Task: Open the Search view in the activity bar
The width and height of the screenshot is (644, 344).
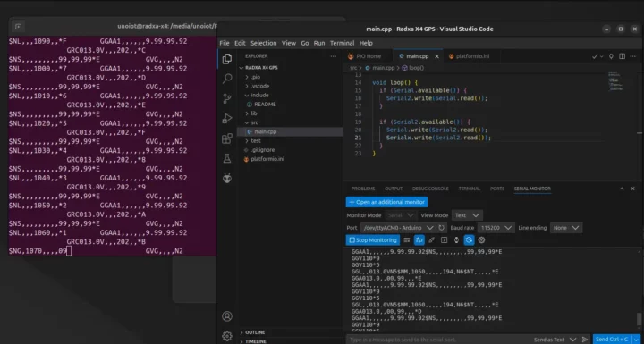Action: pyautogui.click(x=226, y=79)
